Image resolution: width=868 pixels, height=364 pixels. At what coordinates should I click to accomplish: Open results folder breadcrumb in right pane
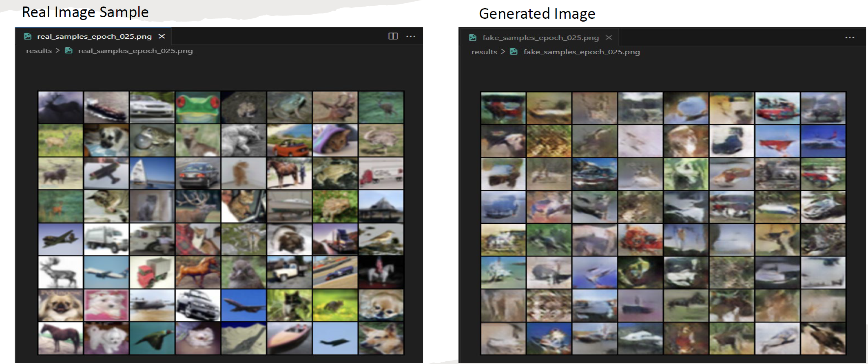click(x=484, y=52)
